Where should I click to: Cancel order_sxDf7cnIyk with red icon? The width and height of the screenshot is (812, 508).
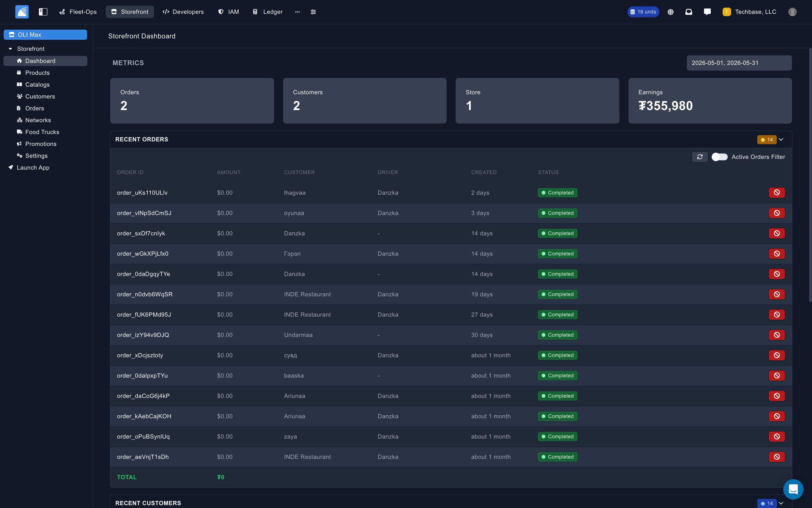point(776,233)
